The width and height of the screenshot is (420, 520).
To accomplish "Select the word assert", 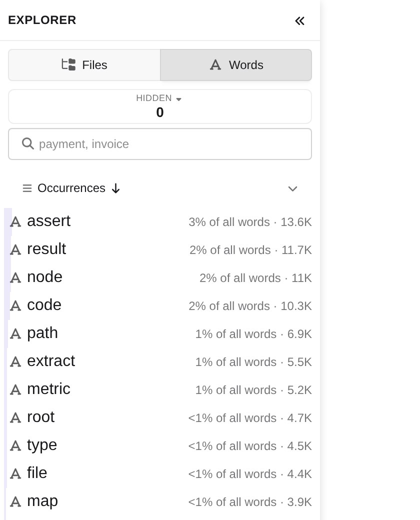I will pos(49,221).
